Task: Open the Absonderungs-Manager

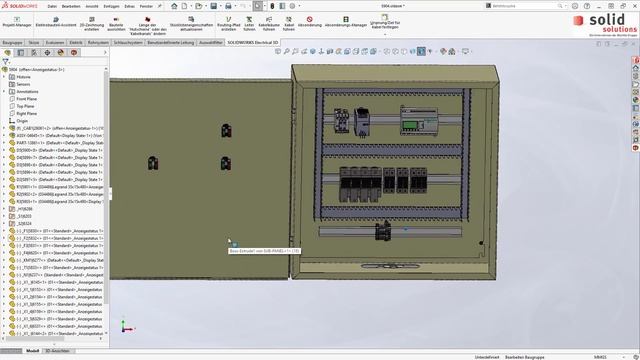Action: click(346, 22)
